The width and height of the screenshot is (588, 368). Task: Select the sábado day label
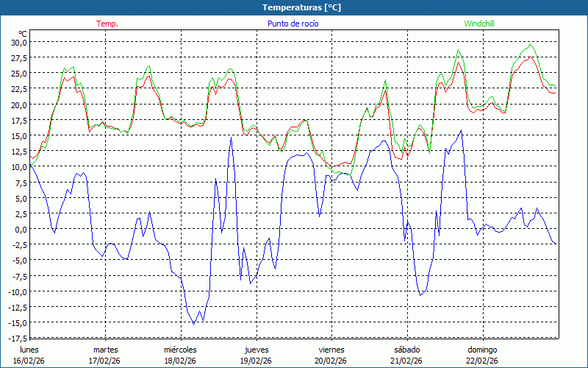pyautogui.click(x=406, y=350)
